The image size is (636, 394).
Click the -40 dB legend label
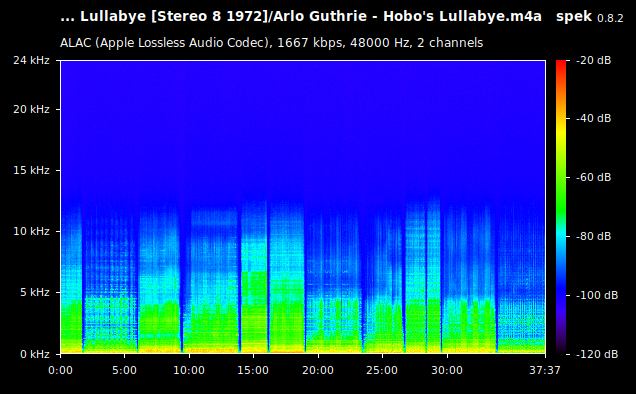[593, 118]
